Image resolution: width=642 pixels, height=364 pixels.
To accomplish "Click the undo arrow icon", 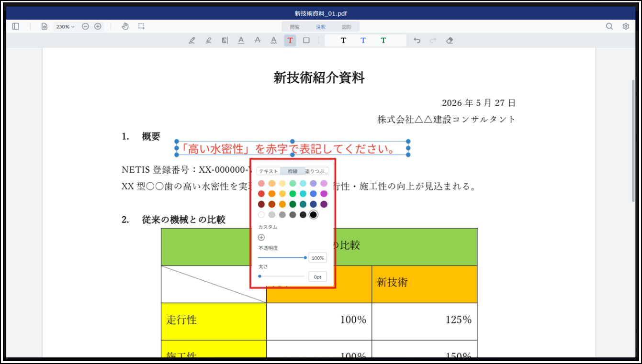I will (x=417, y=41).
